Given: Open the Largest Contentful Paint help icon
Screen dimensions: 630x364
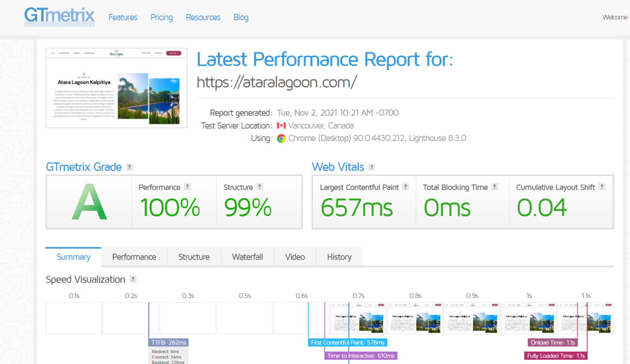Looking at the screenshot, I should point(406,187).
